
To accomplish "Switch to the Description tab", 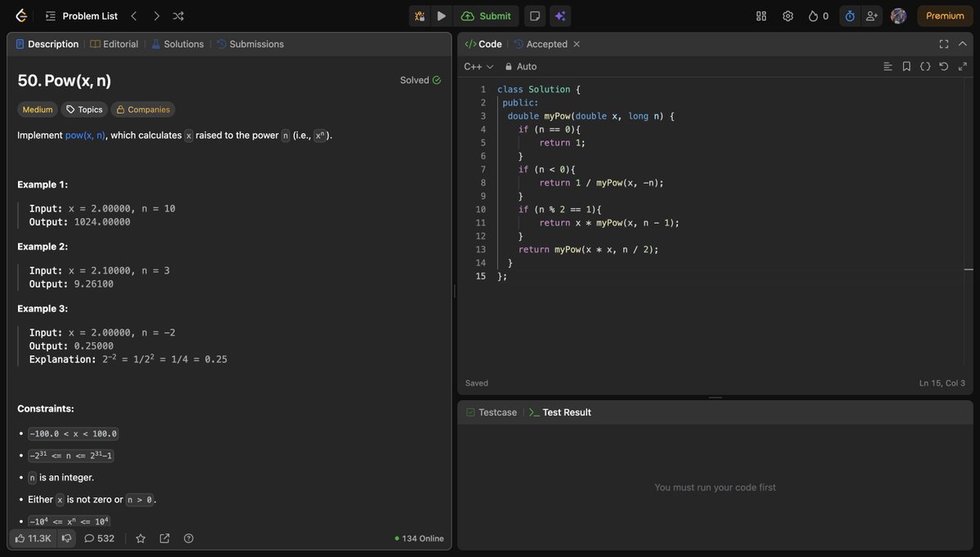I will point(47,44).
